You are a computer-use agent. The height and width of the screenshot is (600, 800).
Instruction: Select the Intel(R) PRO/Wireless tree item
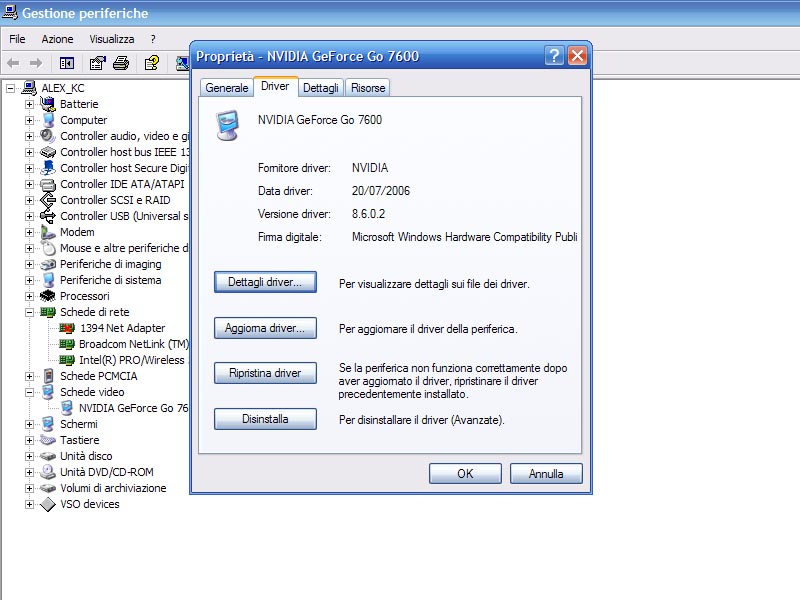[132, 360]
